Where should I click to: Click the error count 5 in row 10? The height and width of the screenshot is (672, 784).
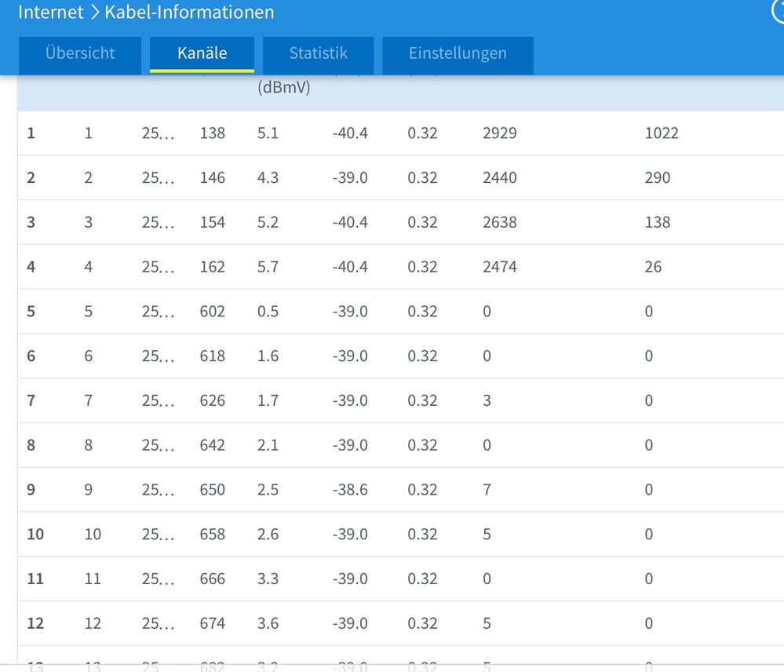pyautogui.click(x=487, y=534)
